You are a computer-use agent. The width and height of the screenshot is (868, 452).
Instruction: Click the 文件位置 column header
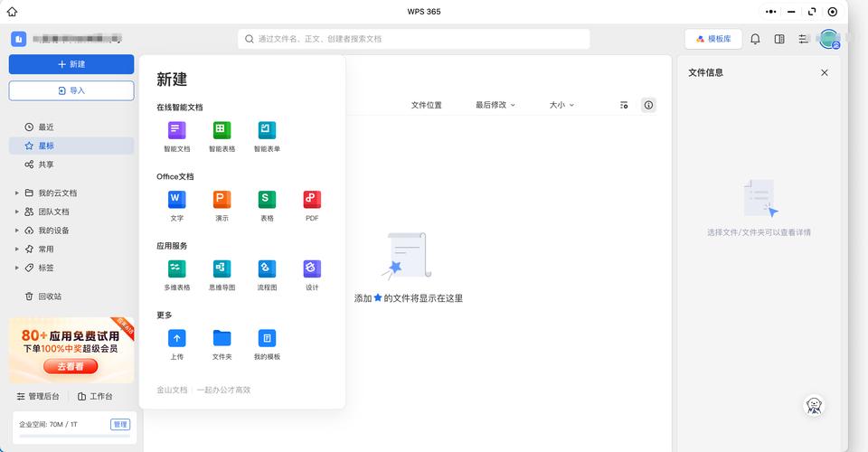click(x=426, y=105)
